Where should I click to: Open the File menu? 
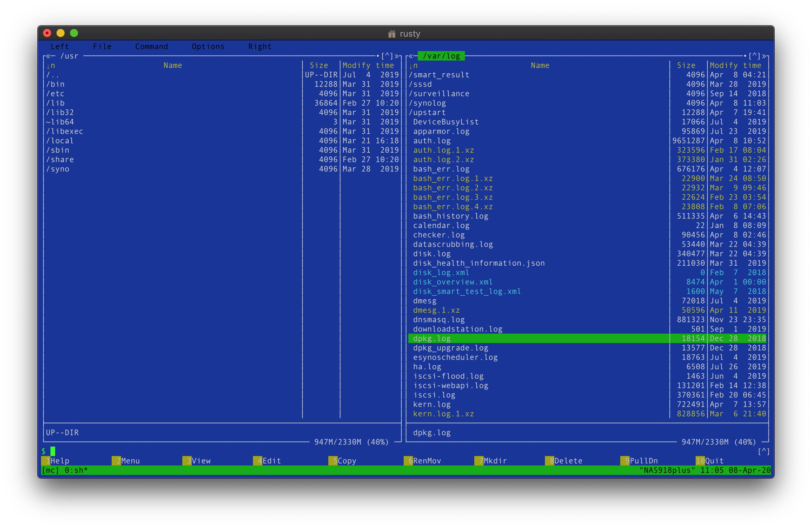point(102,46)
